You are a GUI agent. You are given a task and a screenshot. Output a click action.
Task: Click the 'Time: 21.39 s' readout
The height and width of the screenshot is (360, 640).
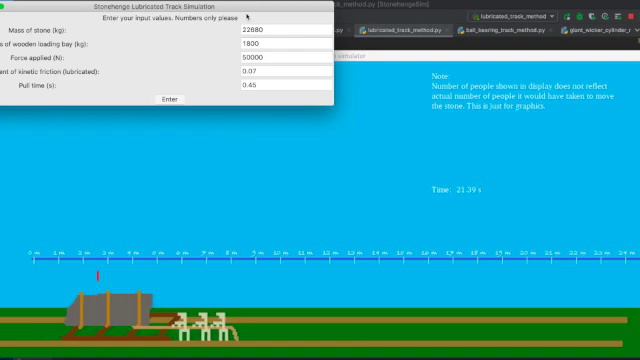tap(456, 190)
